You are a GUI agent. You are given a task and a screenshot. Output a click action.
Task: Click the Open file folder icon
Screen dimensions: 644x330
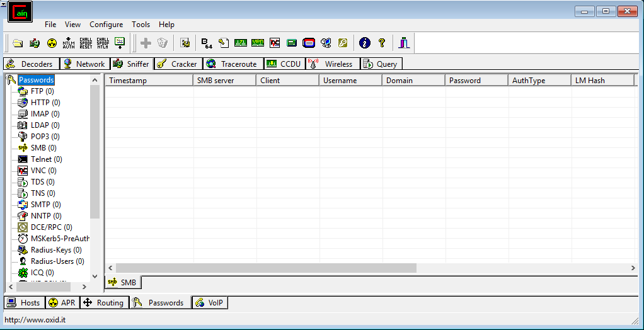point(18,43)
